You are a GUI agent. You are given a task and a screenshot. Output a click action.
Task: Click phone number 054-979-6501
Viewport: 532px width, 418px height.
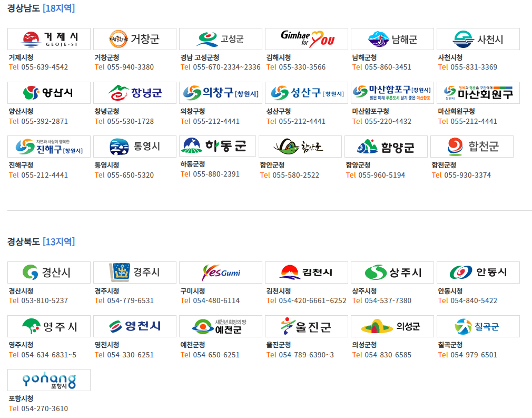474,355
